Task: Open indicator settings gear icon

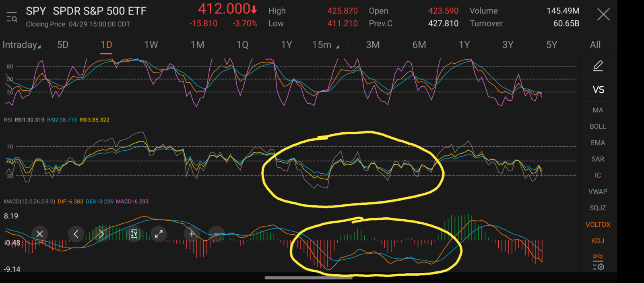Action: (598, 266)
